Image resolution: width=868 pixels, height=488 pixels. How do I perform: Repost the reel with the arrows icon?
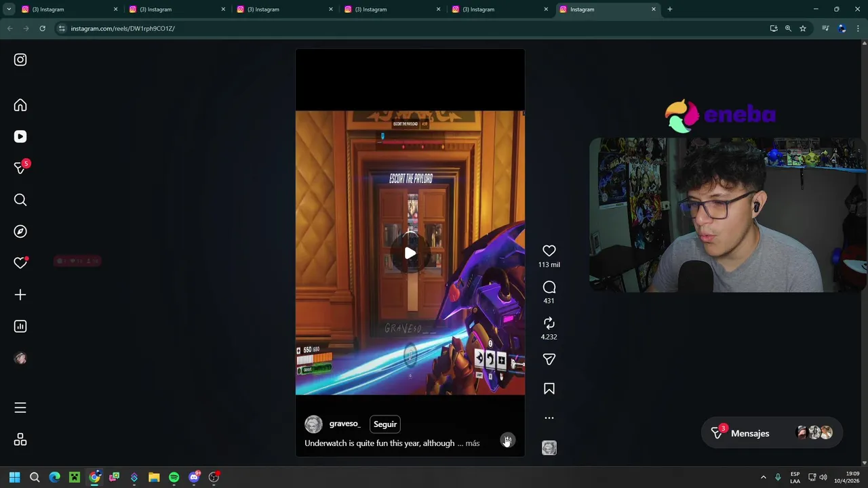[549, 323]
